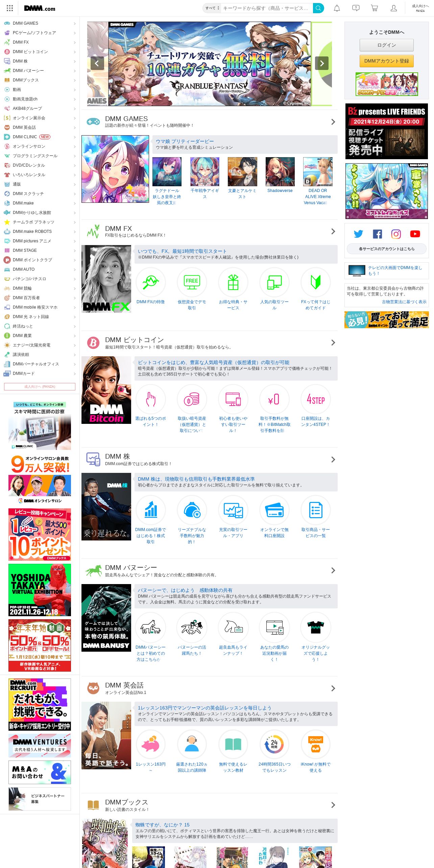The height and width of the screenshot is (868, 434).
Task: Expand the DMMブックス section arrow
Action: click(x=333, y=805)
